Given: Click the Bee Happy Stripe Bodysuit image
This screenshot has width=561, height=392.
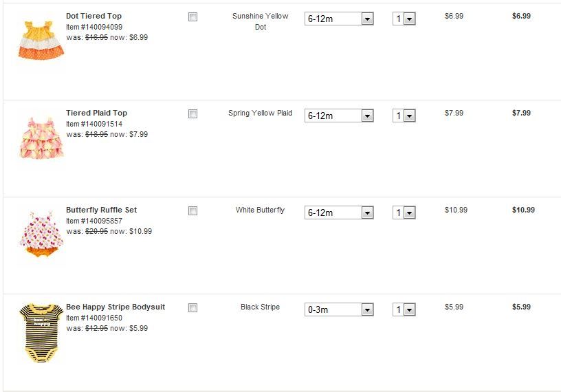Looking at the screenshot, I should [40, 332].
